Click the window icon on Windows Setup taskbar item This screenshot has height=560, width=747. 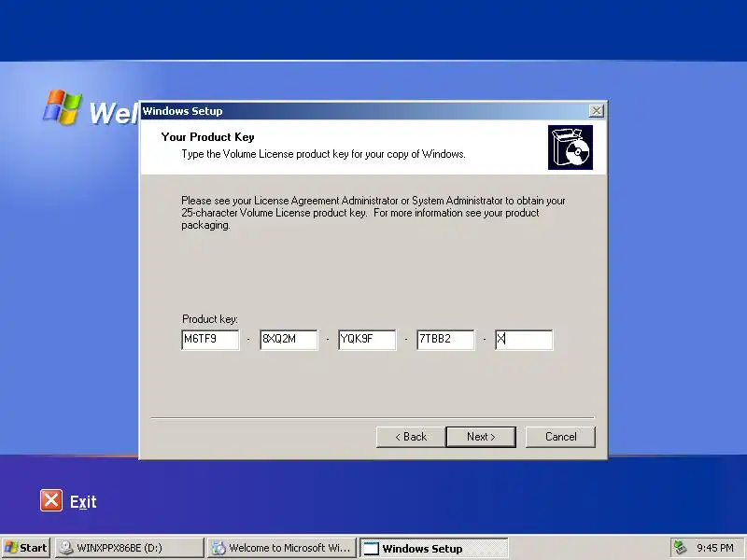click(371, 548)
